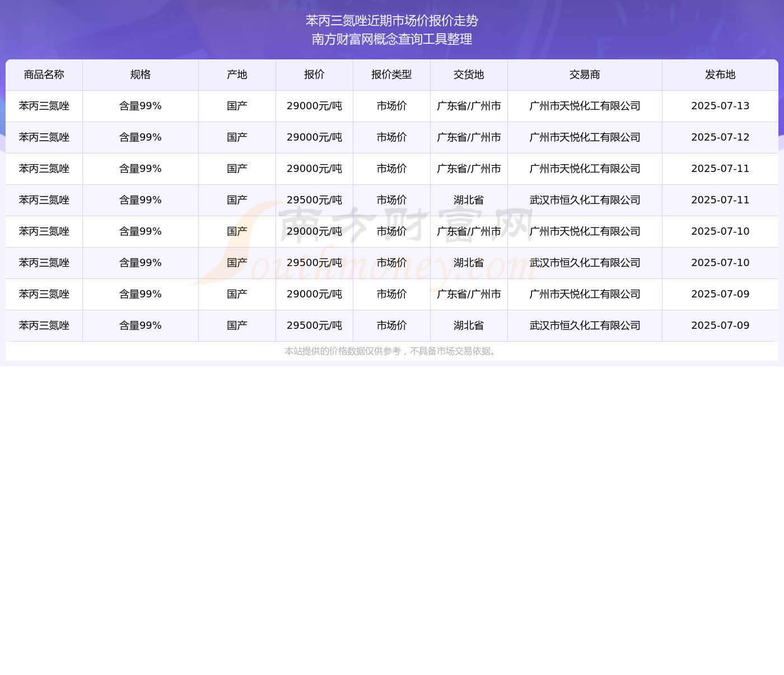Click 国产 in the 2025-07-12 row

click(237, 137)
